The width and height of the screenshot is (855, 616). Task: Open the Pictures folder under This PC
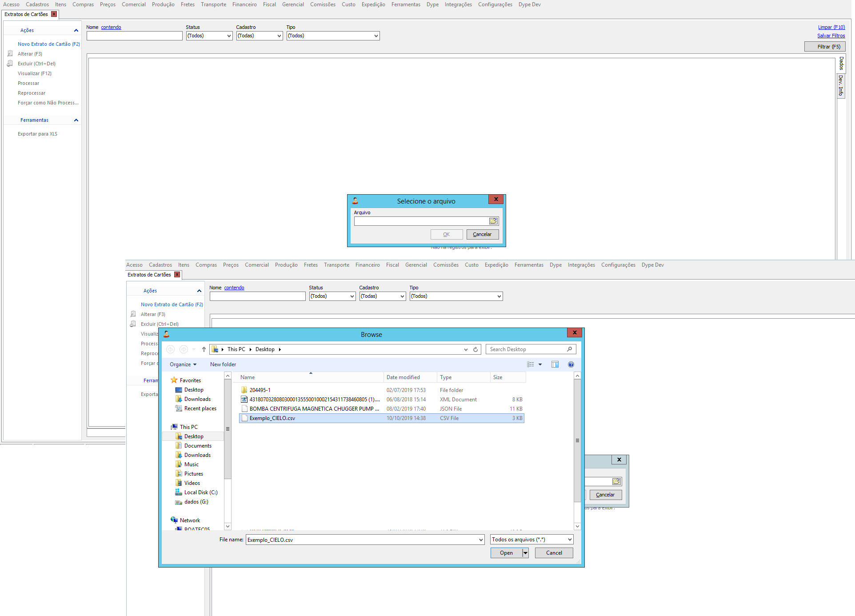click(x=193, y=473)
